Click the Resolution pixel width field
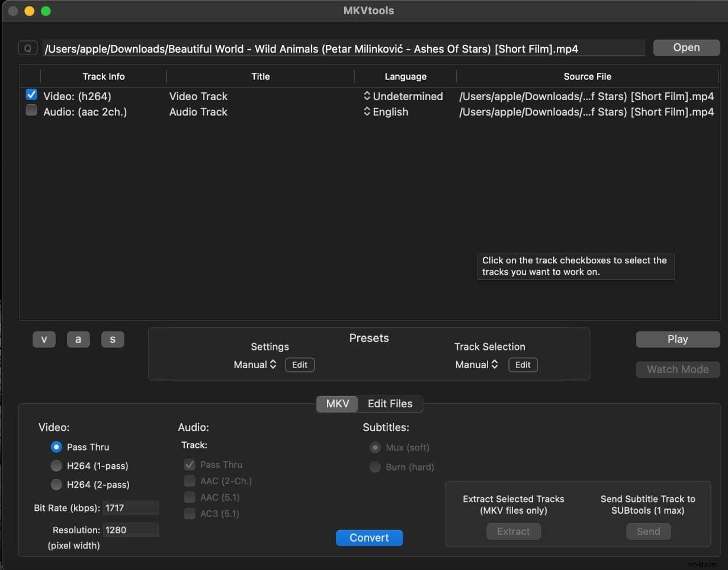Viewport: 728px width, 570px height. coord(131,529)
